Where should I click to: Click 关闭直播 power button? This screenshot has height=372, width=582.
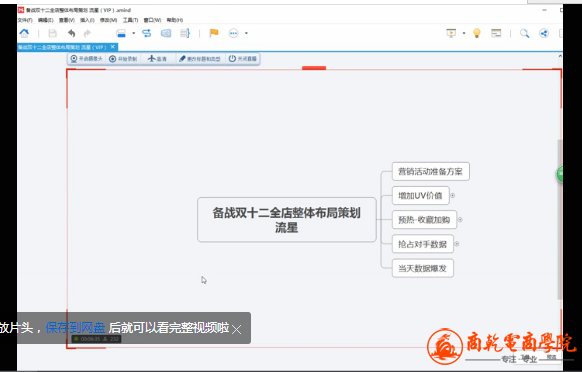[x=243, y=59]
